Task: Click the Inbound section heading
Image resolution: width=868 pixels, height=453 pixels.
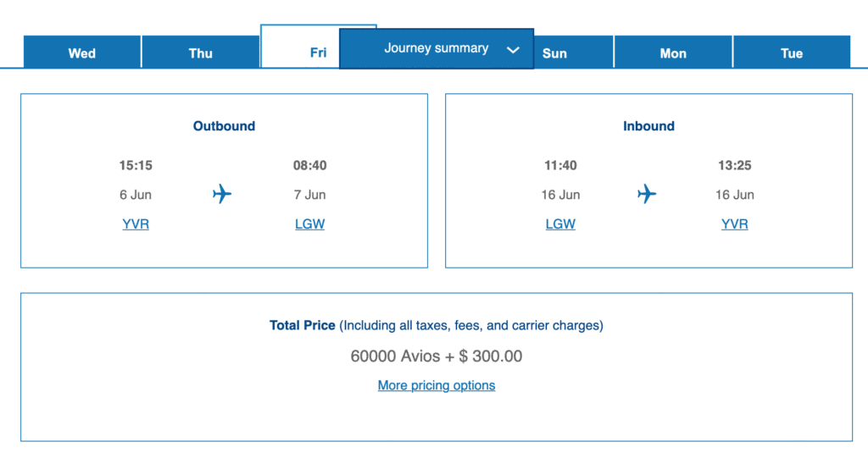Action: (648, 126)
